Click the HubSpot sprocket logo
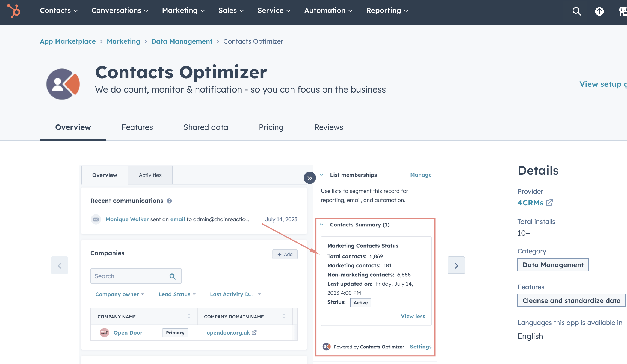This screenshot has height=364, width=627. pyautogui.click(x=14, y=11)
